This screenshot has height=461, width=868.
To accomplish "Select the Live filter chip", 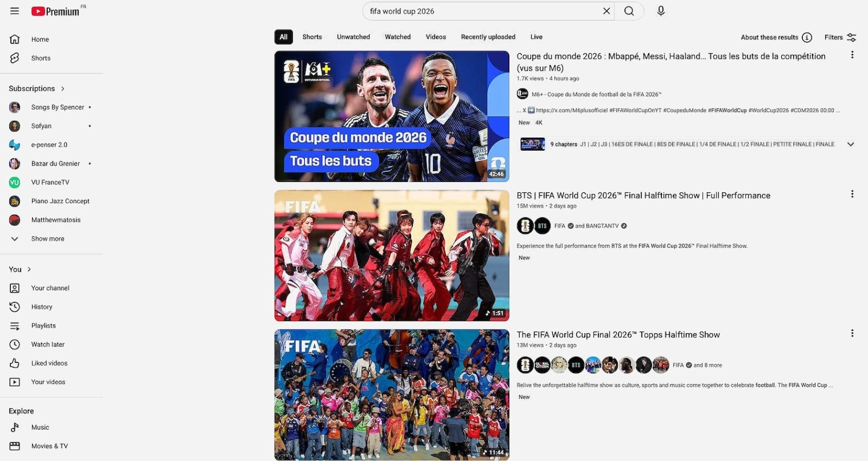I will pyautogui.click(x=536, y=37).
